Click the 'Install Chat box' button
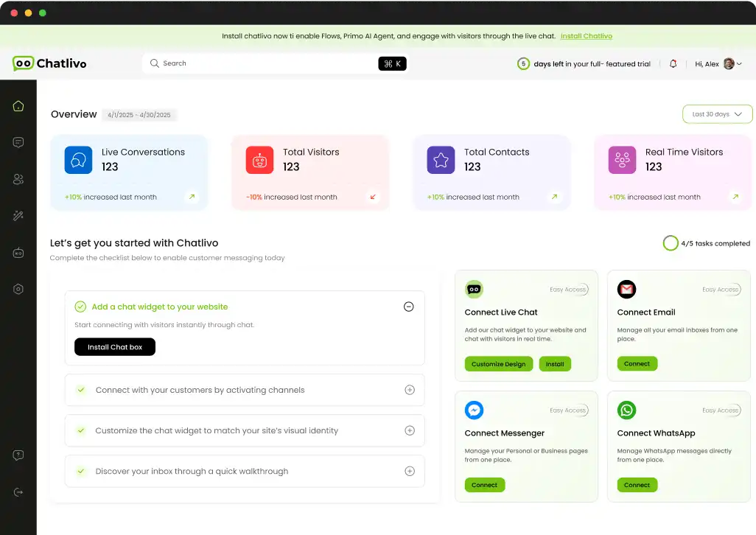 115,347
